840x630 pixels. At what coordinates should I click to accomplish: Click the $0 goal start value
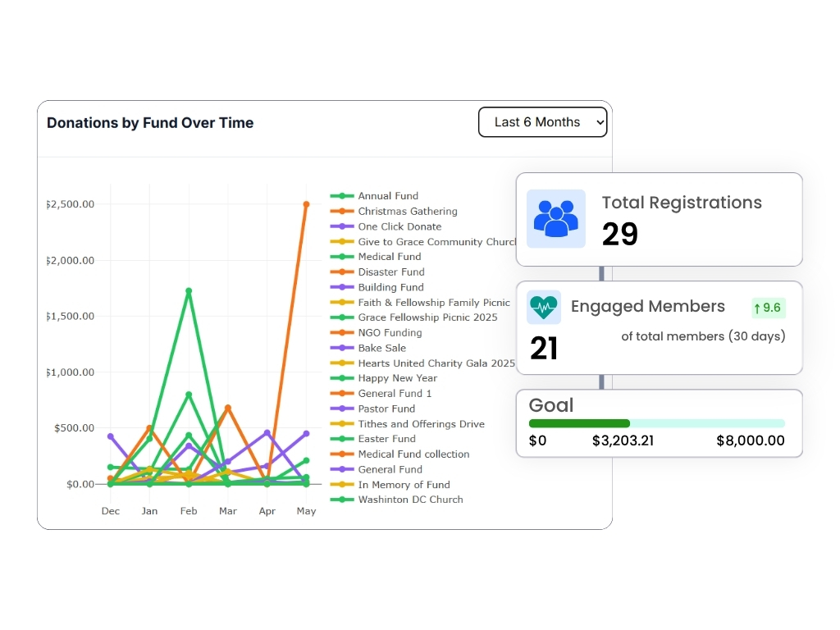point(537,441)
